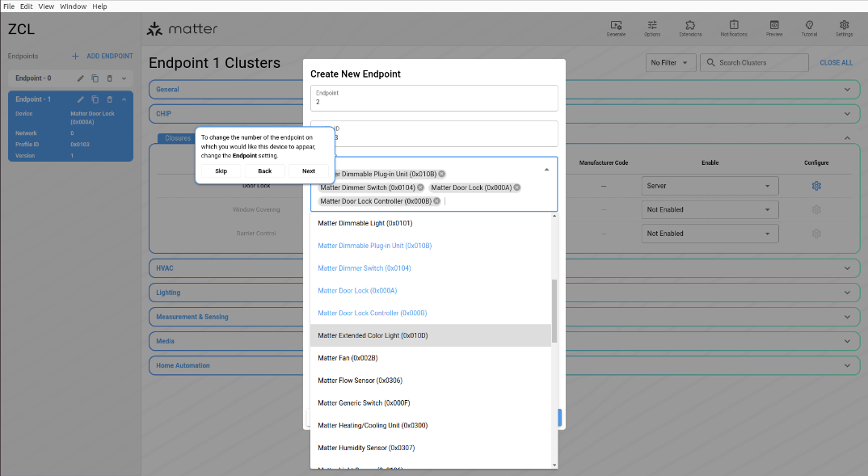
Task: Open the Door Lock cluster configure gear
Action: point(816,185)
